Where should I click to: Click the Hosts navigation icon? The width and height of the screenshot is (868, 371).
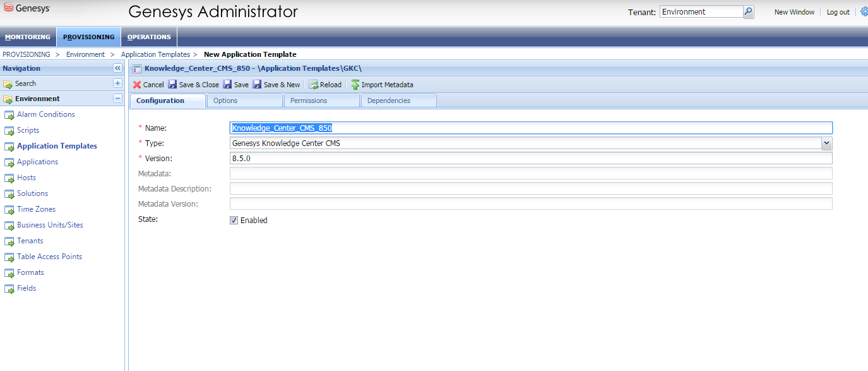9,178
